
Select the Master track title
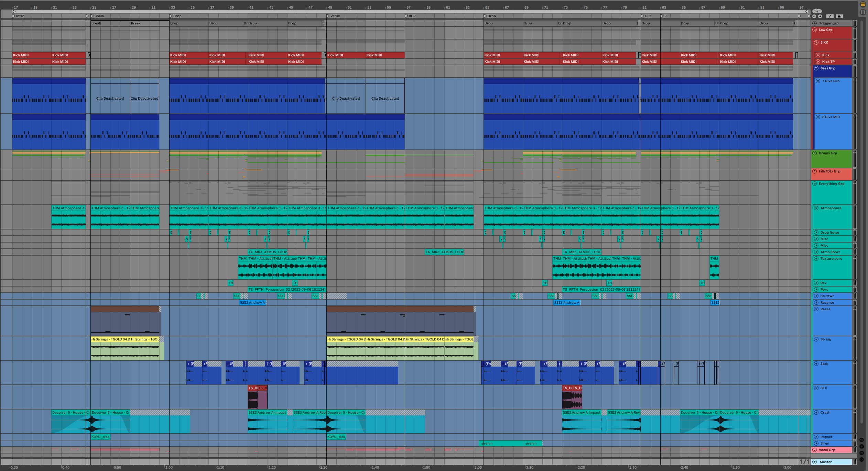(x=825, y=462)
